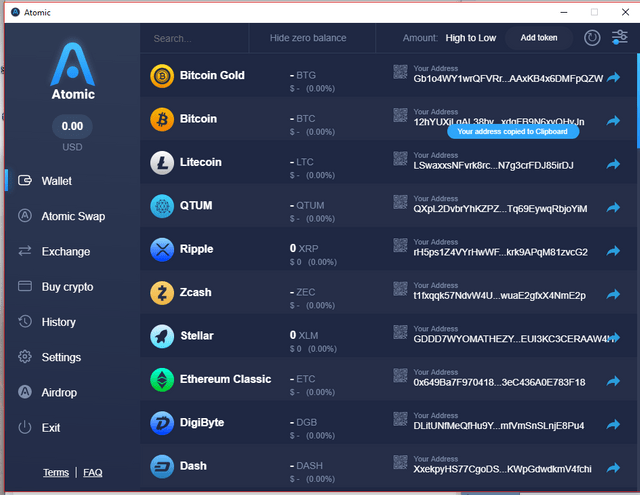The height and width of the screenshot is (495, 640).
Task: Click the send arrow for Litecoin
Action: 613,164
